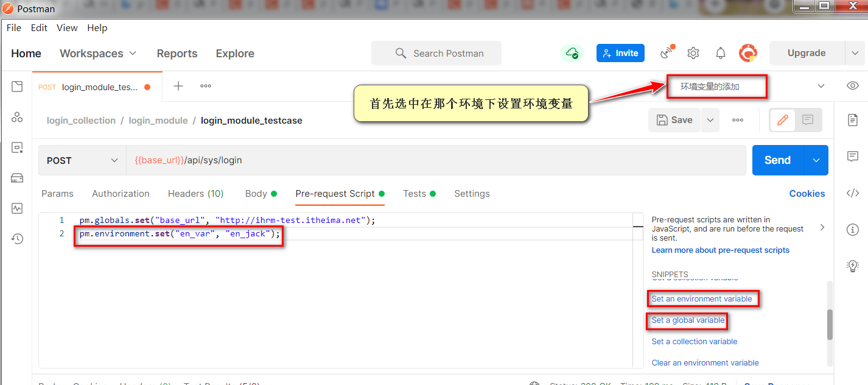The image size is (868, 385).
Task: Switch to the comment mode button
Action: (x=808, y=120)
